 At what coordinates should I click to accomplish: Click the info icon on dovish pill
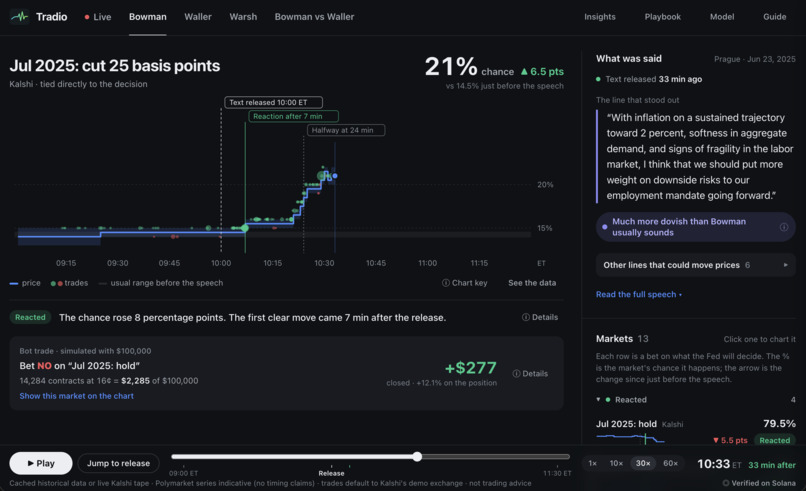783,227
